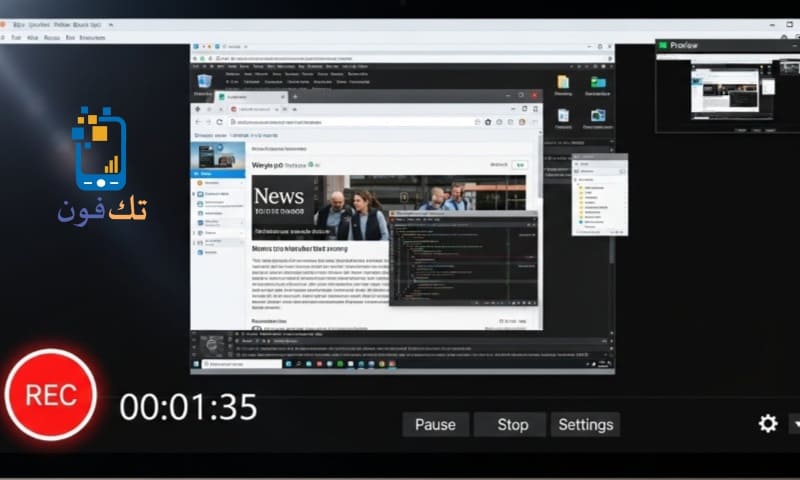Click the browser back arrow in recording
Screen dimensions: 800x480
198,121
